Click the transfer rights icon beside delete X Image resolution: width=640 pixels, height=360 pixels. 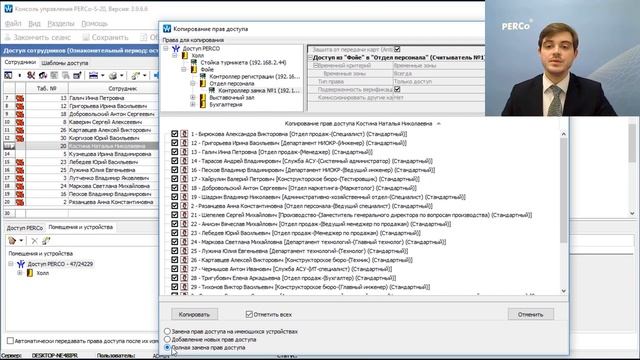click(46, 241)
